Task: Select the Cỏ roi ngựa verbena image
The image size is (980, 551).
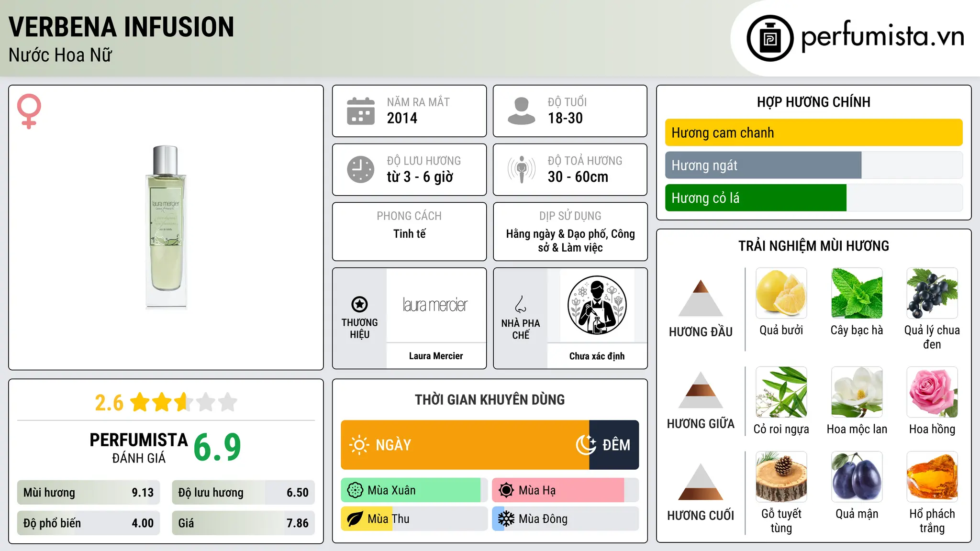Action: click(781, 392)
